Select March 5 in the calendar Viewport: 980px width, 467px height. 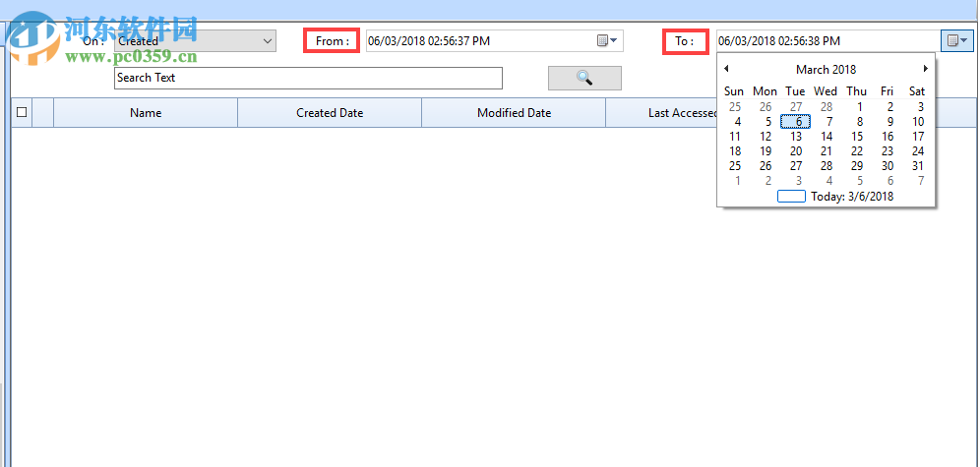pyautogui.click(x=768, y=122)
